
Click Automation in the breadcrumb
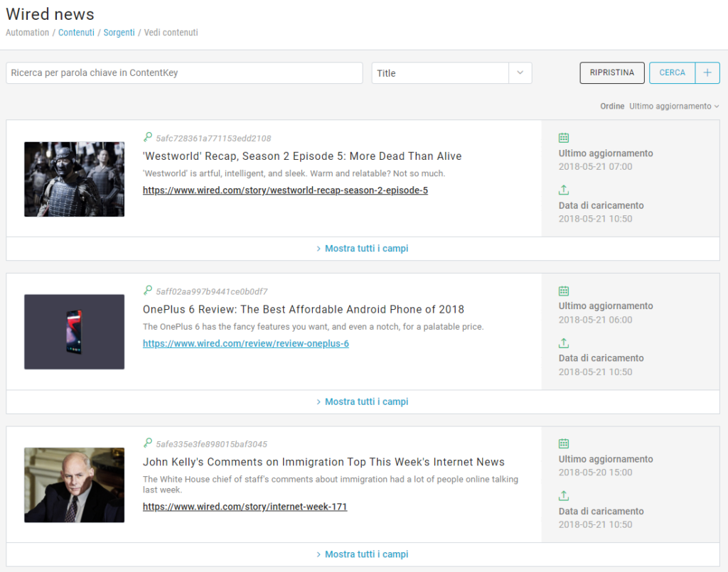pos(28,33)
